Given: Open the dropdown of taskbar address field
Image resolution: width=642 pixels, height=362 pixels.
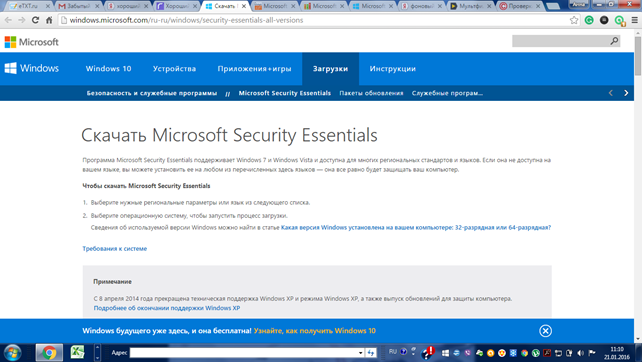Looking at the screenshot, I should coord(360,353).
